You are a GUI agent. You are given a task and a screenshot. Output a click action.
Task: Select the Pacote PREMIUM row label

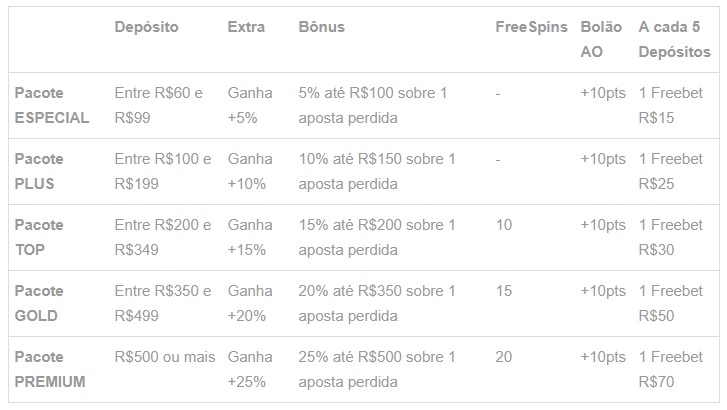coord(50,369)
